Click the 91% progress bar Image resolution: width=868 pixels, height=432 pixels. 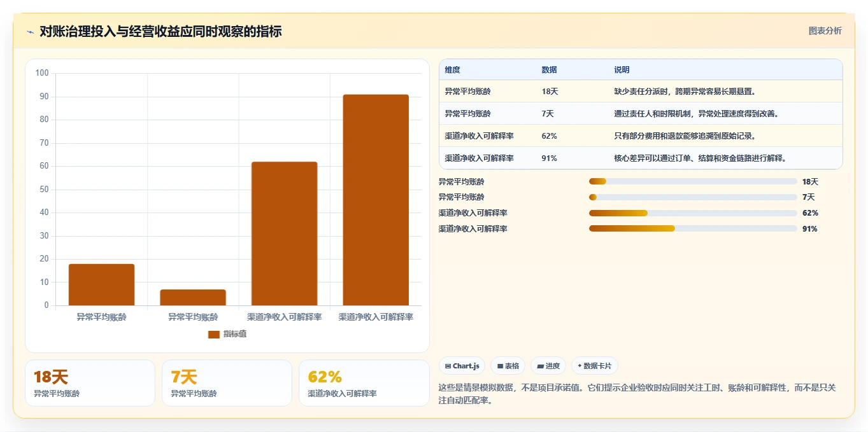pos(693,228)
